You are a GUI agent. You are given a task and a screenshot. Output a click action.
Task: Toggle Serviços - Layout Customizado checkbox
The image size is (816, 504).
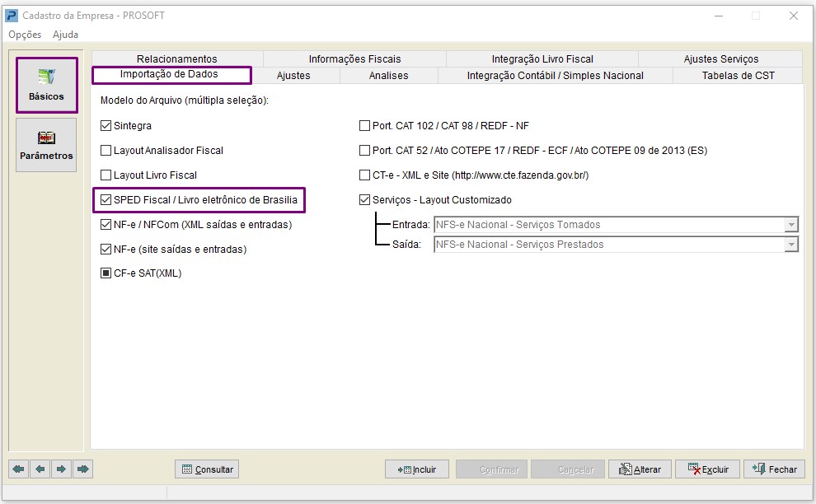364,200
